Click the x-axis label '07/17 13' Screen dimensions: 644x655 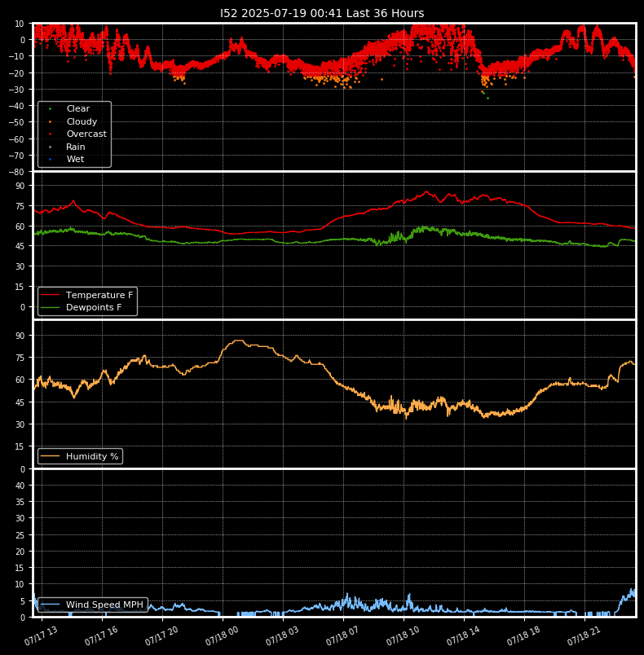[41, 635]
